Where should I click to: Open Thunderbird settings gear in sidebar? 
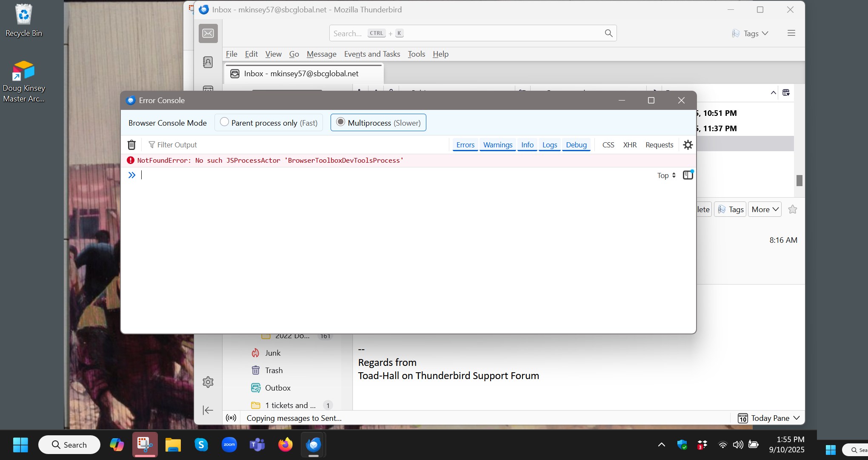click(x=208, y=382)
